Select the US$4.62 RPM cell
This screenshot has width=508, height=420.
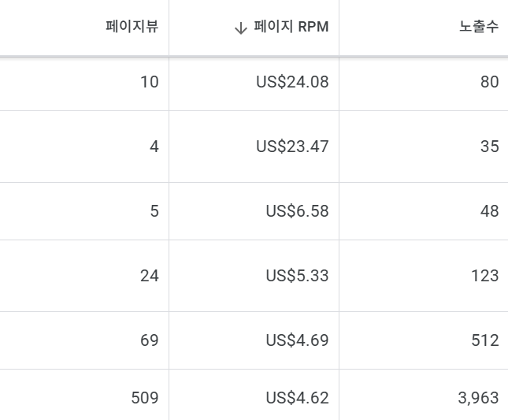tap(298, 398)
